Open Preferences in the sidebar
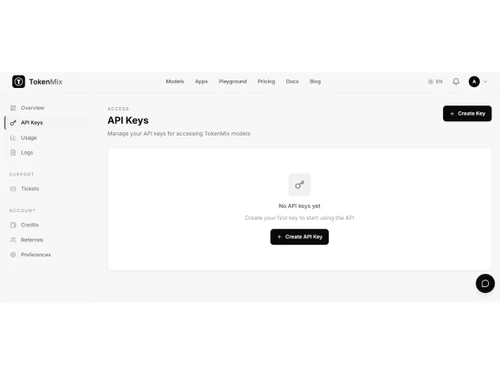This screenshot has height=375, width=500. click(36, 255)
